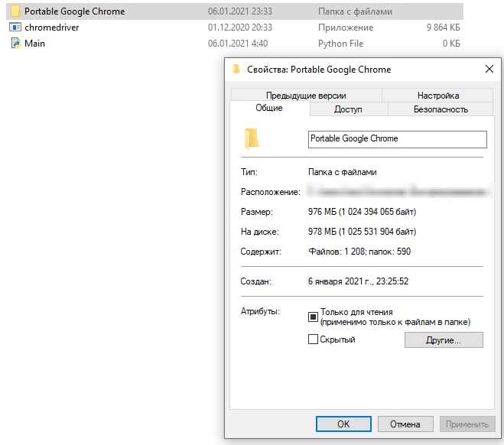Click the "0 КБ" size cell
Image resolution: width=504 pixels, height=445 pixels.
[451, 44]
